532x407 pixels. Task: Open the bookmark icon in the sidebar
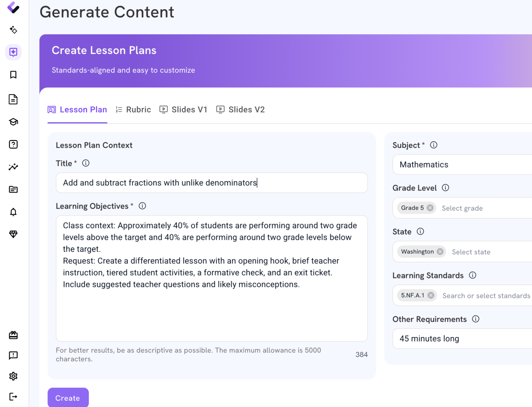[x=13, y=75]
